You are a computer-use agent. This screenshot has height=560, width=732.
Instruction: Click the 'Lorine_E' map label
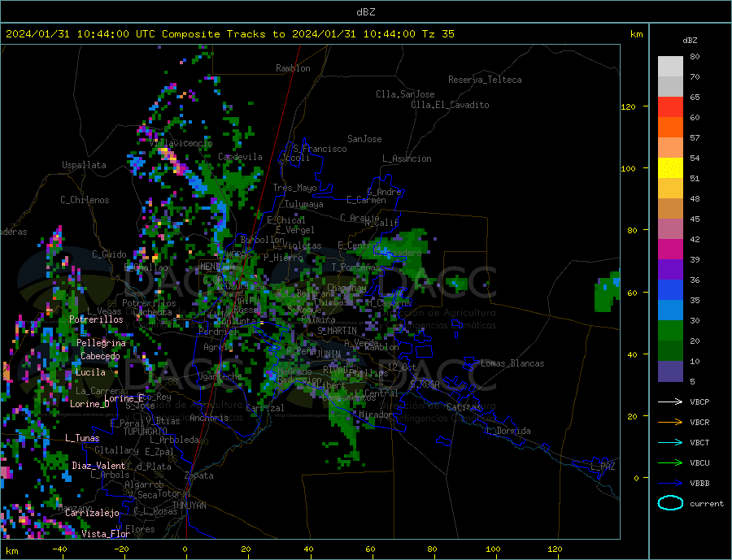point(124,398)
